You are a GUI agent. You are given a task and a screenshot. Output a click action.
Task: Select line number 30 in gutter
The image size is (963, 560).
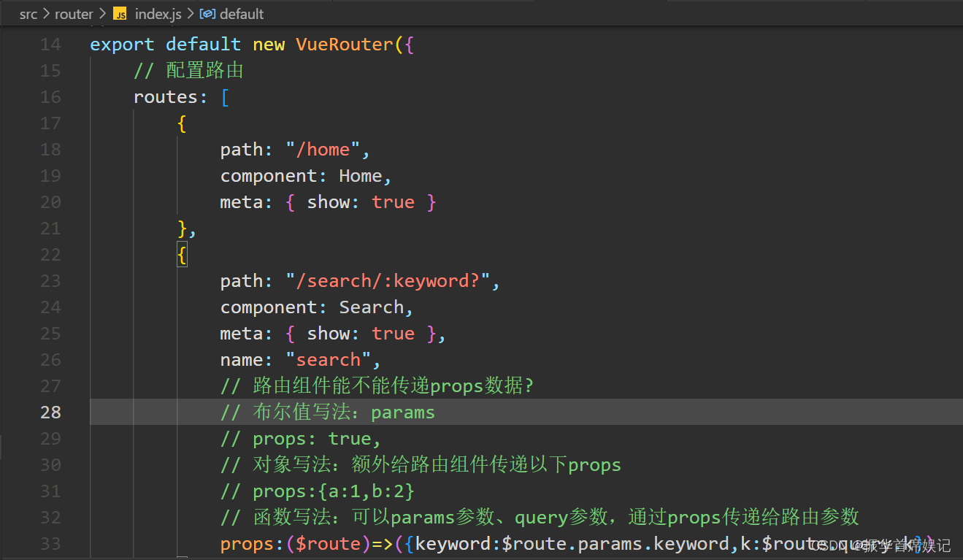pyautogui.click(x=50, y=465)
